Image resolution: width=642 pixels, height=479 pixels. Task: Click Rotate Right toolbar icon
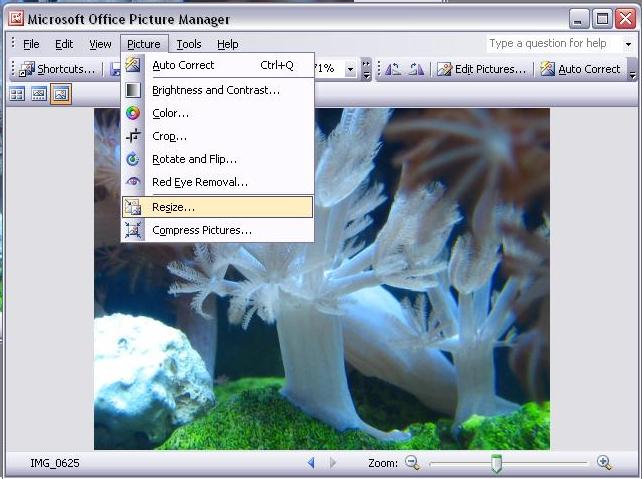416,69
